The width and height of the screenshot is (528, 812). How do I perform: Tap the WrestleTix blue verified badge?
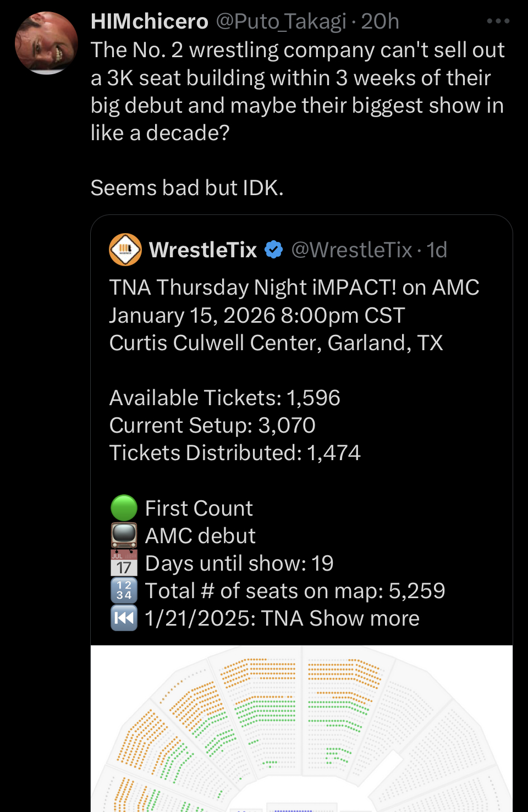click(x=273, y=250)
